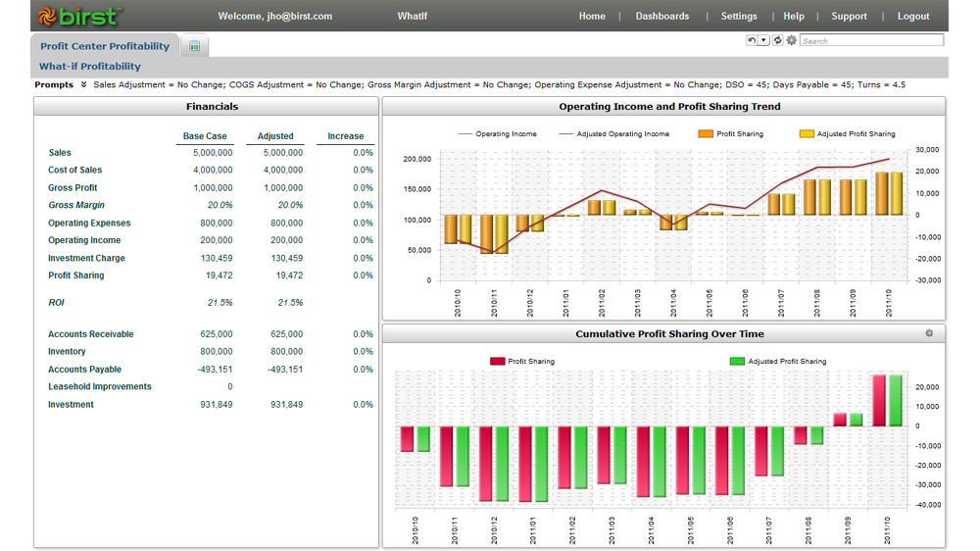Open the Cumulative Profit Sharing chart gear
The width and height of the screenshot is (980, 551).
(929, 333)
